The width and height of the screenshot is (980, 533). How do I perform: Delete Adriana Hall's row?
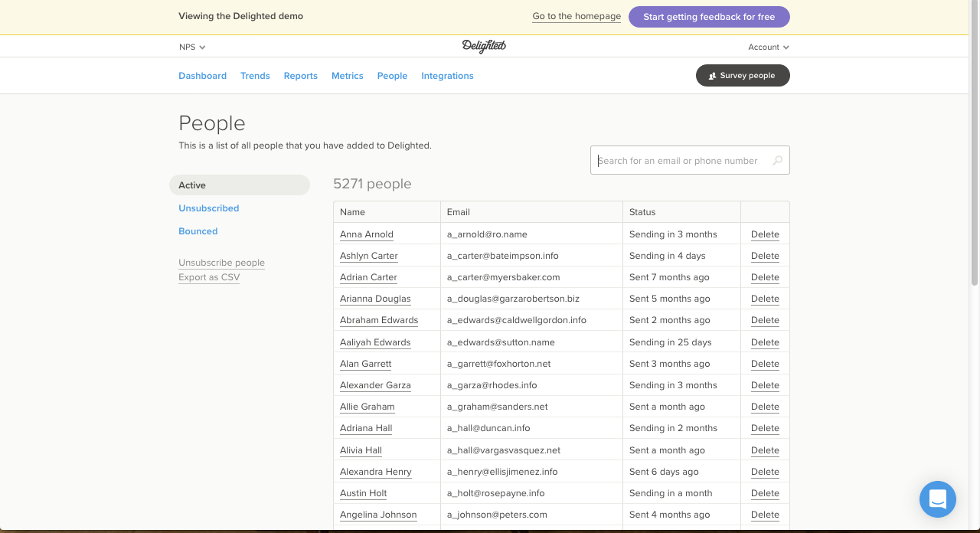(x=765, y=428)
